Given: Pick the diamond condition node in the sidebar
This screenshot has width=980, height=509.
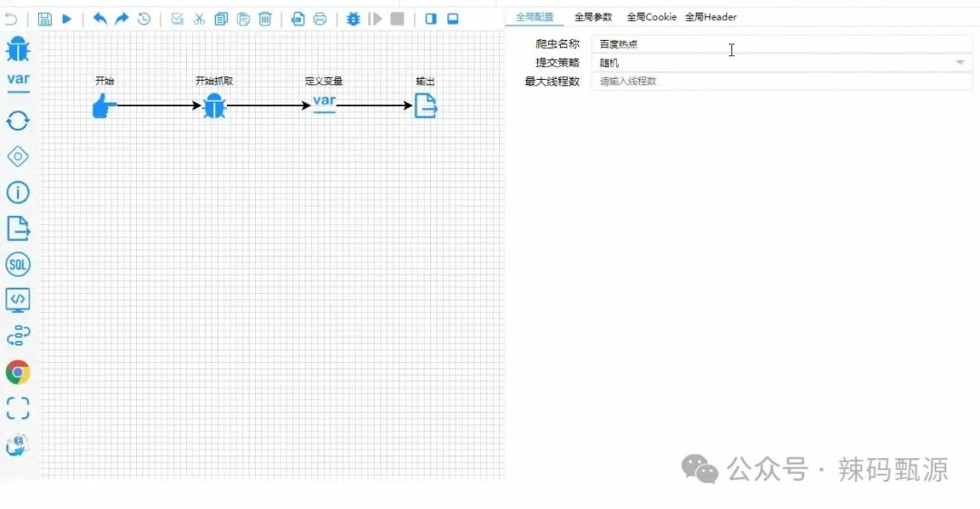Looking at the screenshot, I should pyautogui.click(x=17, y=156).
